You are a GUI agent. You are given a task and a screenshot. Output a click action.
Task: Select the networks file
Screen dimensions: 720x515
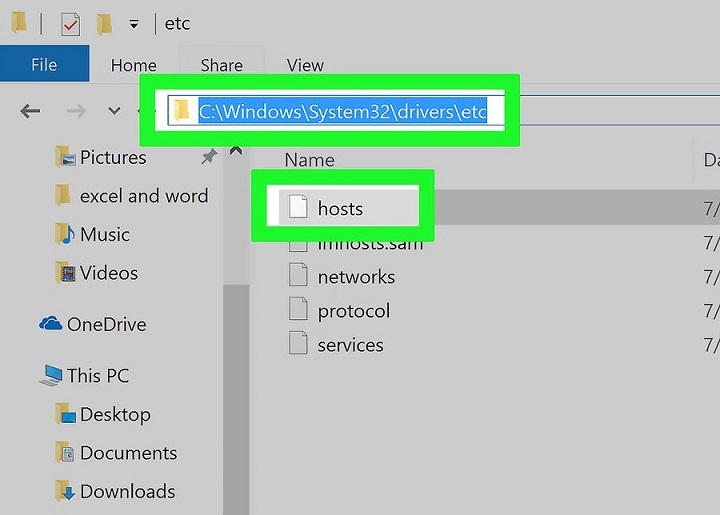point(357,277)
